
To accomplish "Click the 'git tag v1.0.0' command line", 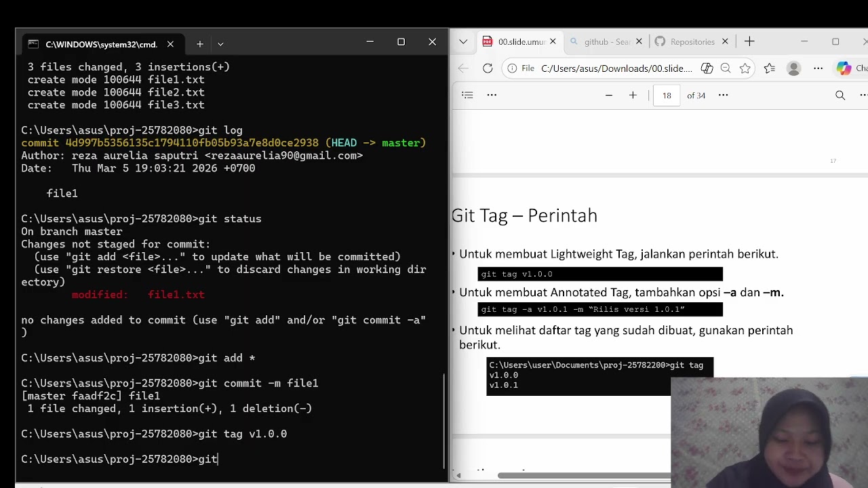I will click(154, 434).
